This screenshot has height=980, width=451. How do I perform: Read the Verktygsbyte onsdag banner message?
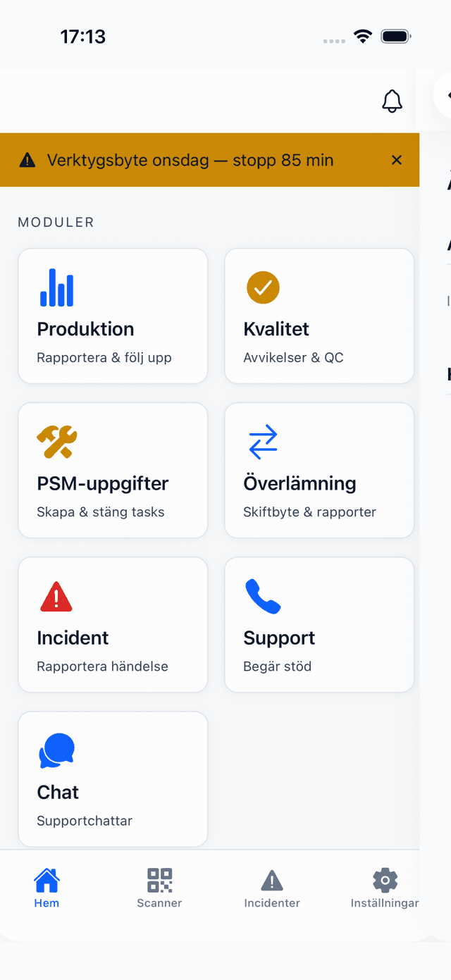pyautogui.click(x=190, y=160)
